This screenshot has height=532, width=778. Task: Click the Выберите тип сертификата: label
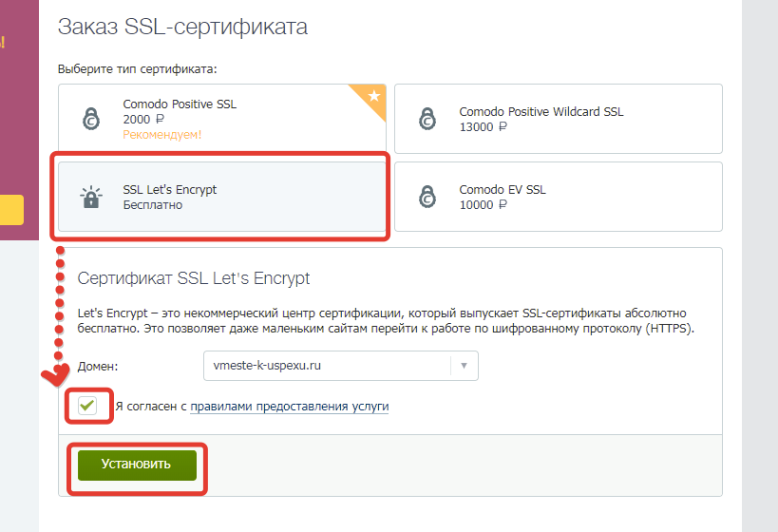(138, 69)
